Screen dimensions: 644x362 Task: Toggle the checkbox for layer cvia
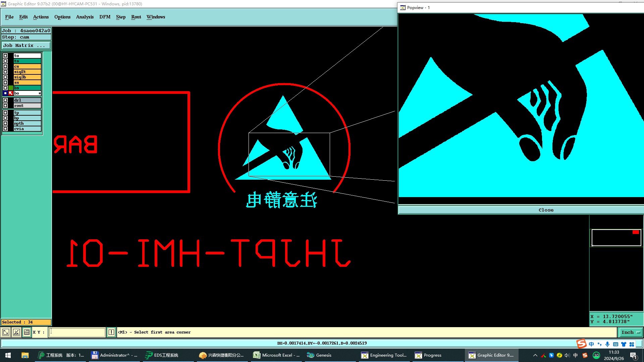point(5,129)
